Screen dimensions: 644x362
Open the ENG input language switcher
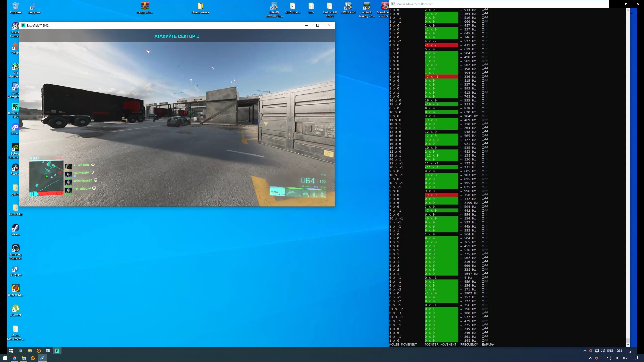click(610, 351)
